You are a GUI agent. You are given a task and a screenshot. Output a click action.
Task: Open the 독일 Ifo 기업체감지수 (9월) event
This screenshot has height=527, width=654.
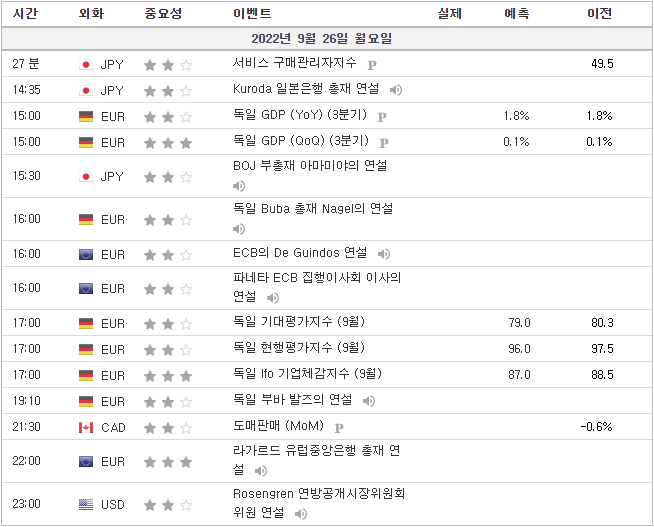307,374
